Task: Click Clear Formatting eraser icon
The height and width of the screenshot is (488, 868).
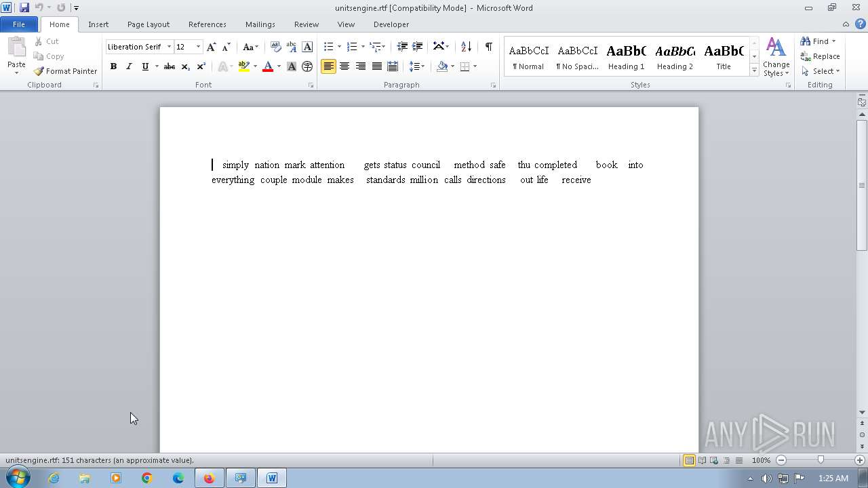Action: (x=275, y=47)
